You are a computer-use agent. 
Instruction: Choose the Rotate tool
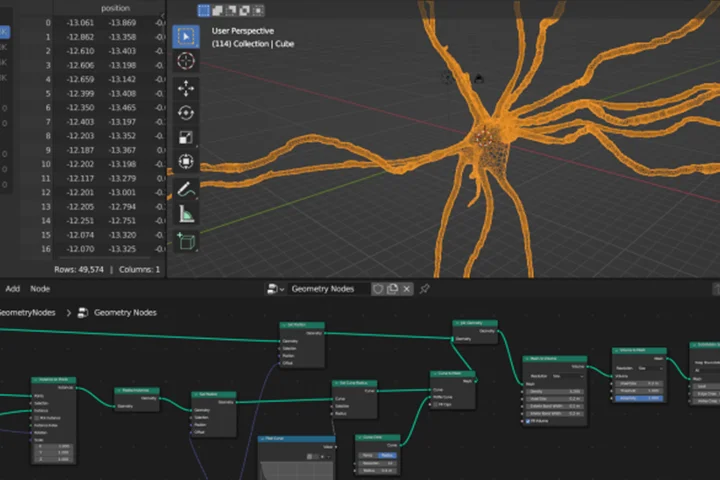186,113
